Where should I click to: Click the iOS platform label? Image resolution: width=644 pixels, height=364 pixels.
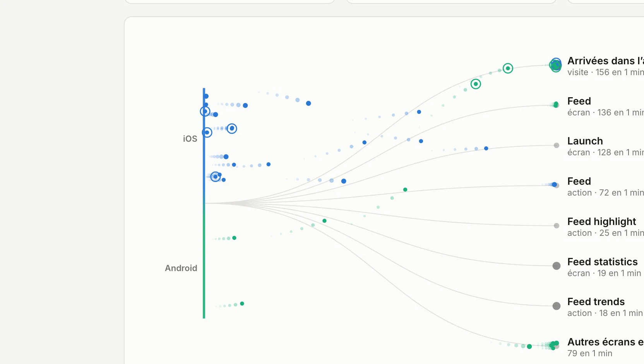[190, 139]
